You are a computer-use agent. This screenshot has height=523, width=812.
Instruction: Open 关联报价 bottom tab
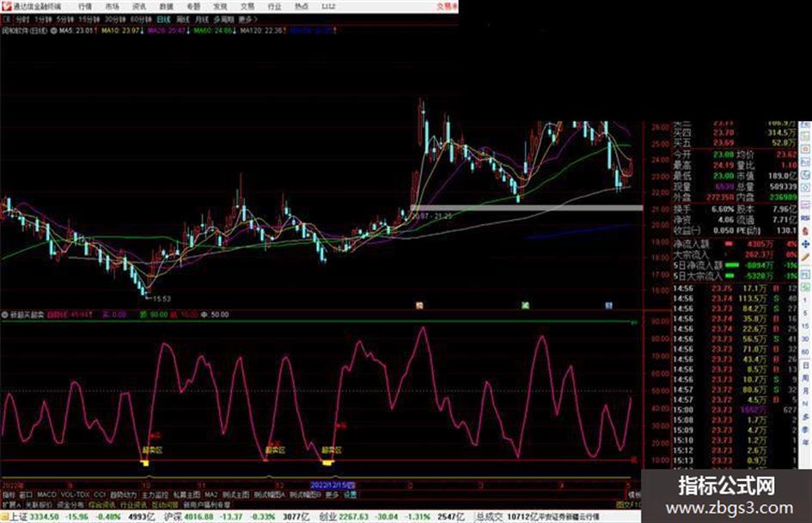click(39, 504)
